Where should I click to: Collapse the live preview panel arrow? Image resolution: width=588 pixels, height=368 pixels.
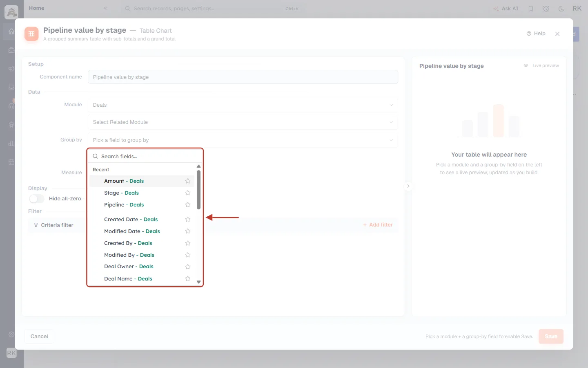408,186
